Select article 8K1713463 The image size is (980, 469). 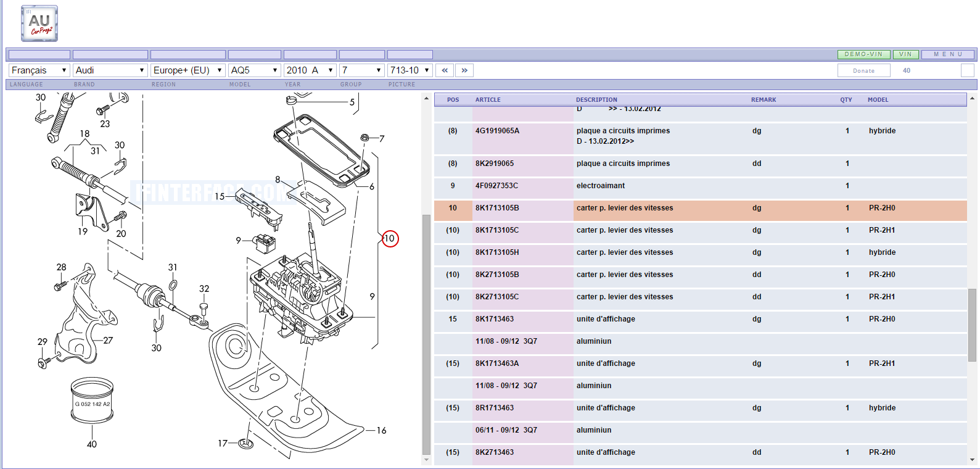tap(495, 319)
